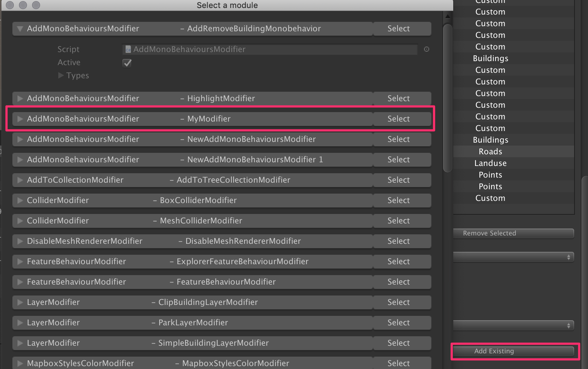Open the object picker beside the Script field
The image size is (588, 369).
click(426, 49)
